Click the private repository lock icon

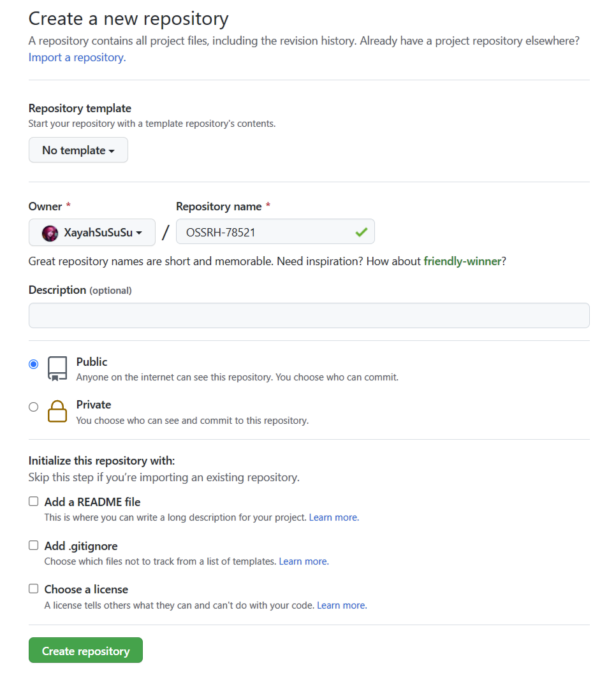click(x=57, y=411)
